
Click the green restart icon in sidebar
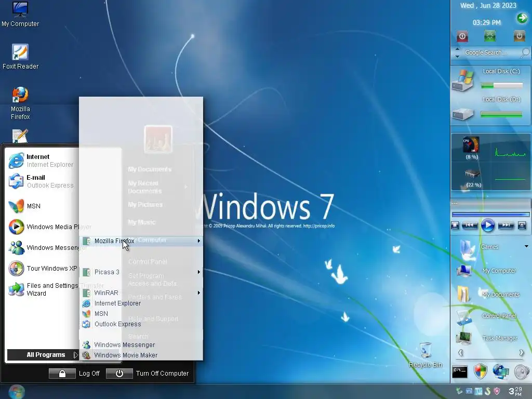tap(490, 36)
